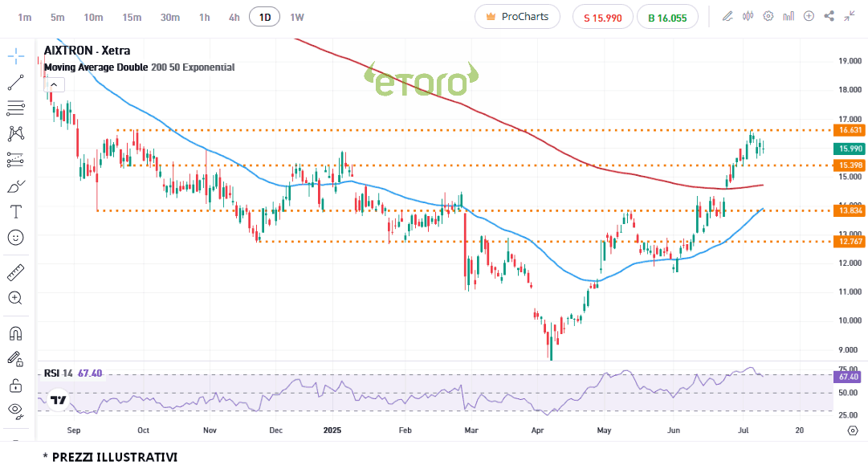The width and height of the screenshot is (868, 465).
Task: Toggle stay in drawing mode
Action: pyautogui.click(x=15, y=359)
